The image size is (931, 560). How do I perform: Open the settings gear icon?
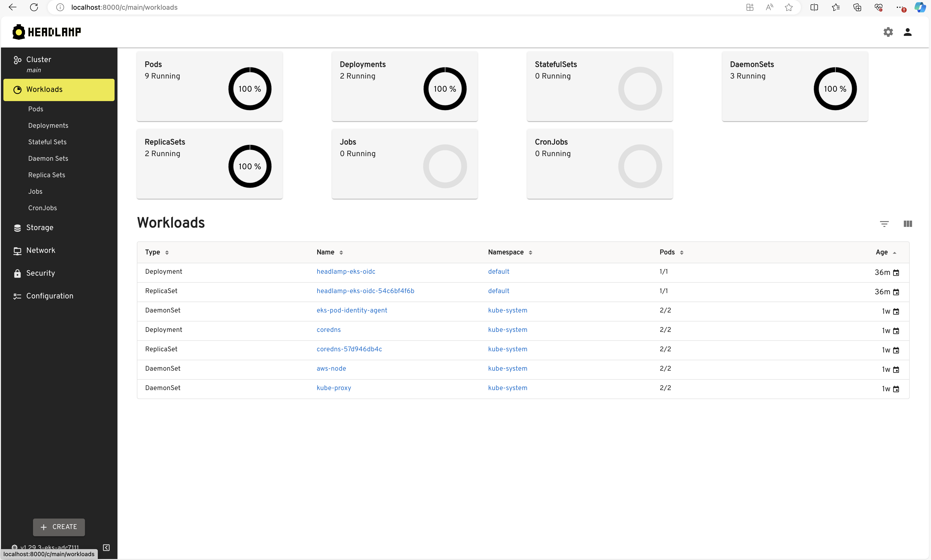[888, 32]
